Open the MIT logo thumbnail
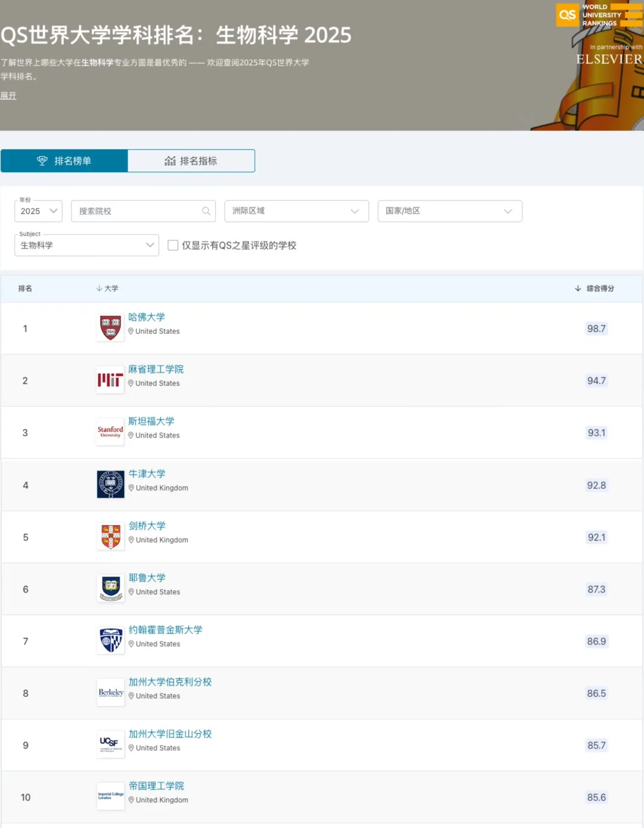Screen dimensions: 644x828 tap(110, 380)
